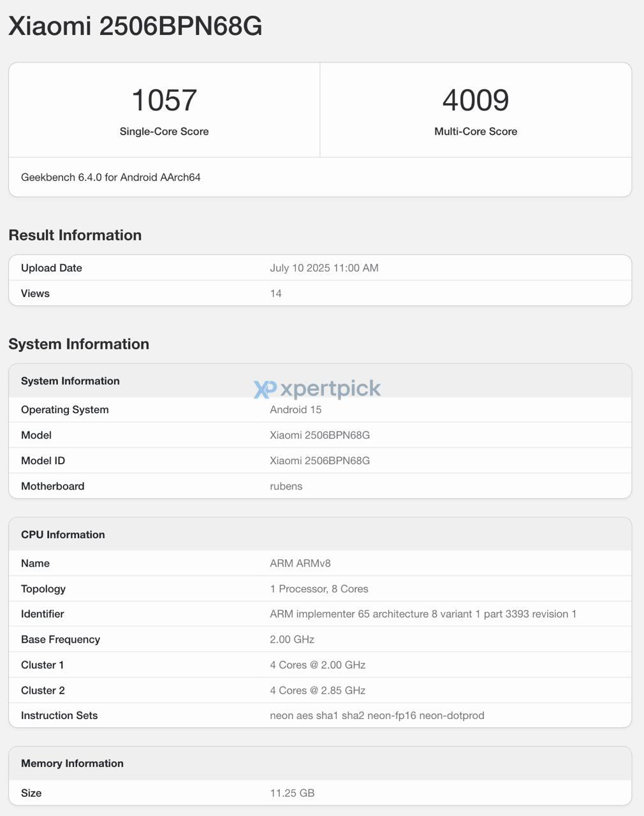Click the Model row label
Image resolution: width=644 pixels, height=816 pixels.
36,435
